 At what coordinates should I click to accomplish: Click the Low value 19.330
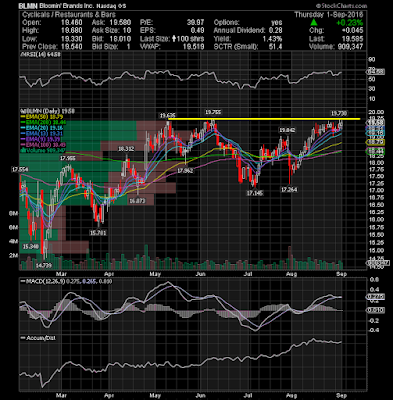pos(72,39)
